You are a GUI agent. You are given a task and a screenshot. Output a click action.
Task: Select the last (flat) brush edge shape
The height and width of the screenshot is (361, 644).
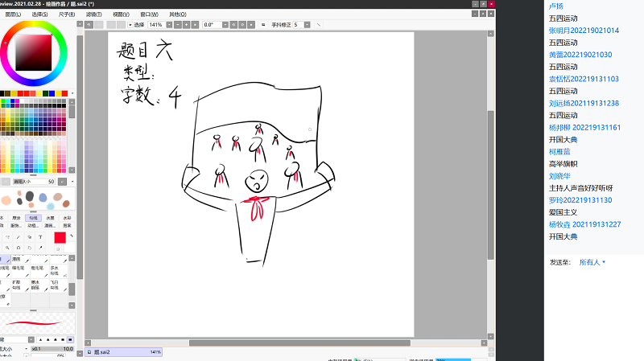(x=70, y=339)
